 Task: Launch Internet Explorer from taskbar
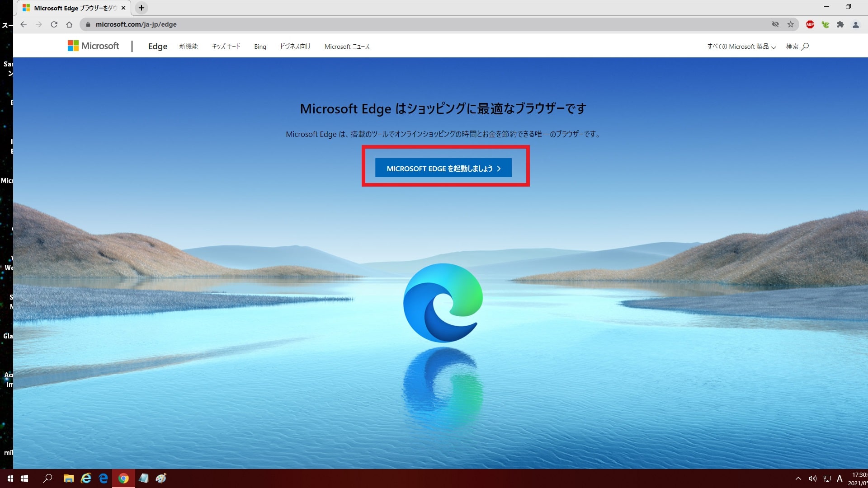point(86,478)
